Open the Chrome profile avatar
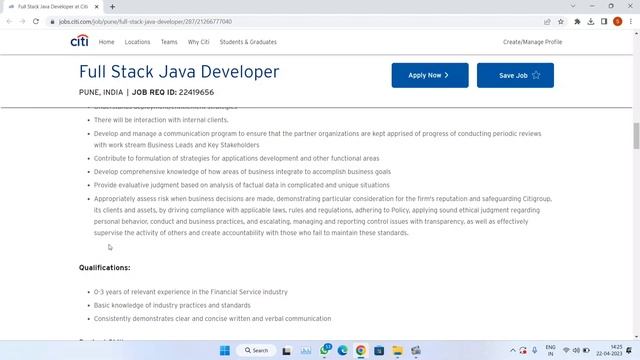The width and height of the screenshot is (640, 360). click(x=618, y=22)
